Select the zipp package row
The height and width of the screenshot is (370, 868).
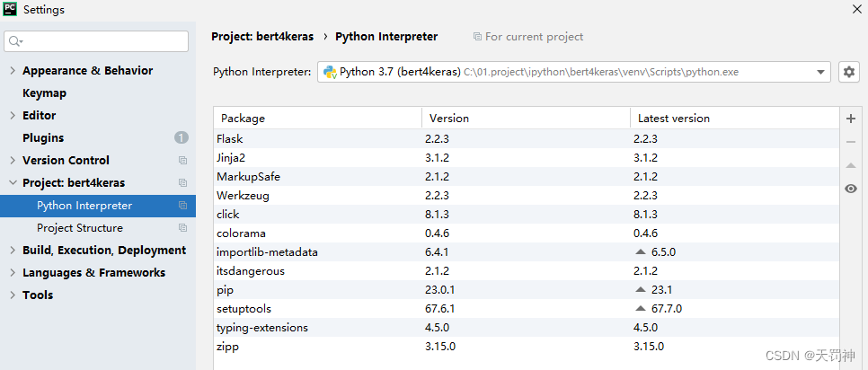tap(527, 347)
